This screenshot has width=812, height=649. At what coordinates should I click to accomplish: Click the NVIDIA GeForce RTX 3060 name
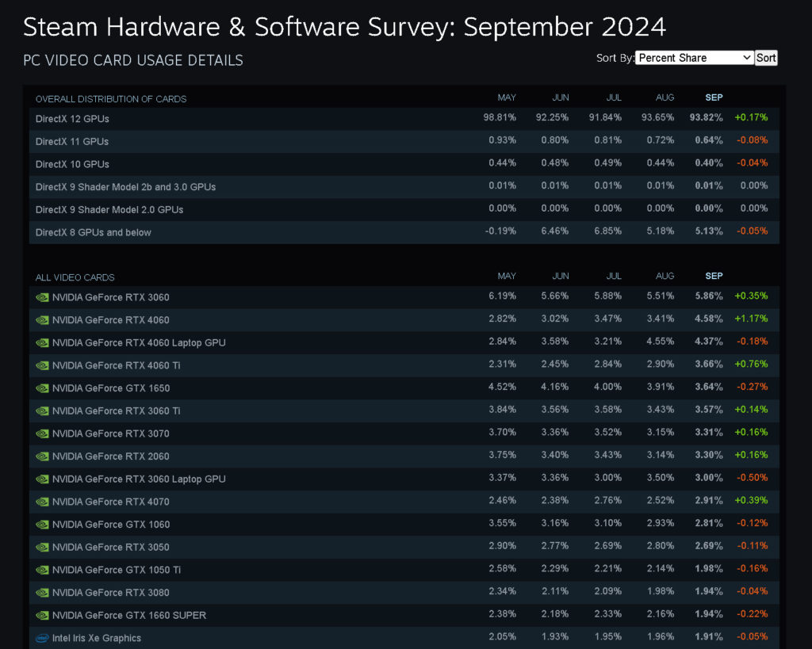coord(111,298)
